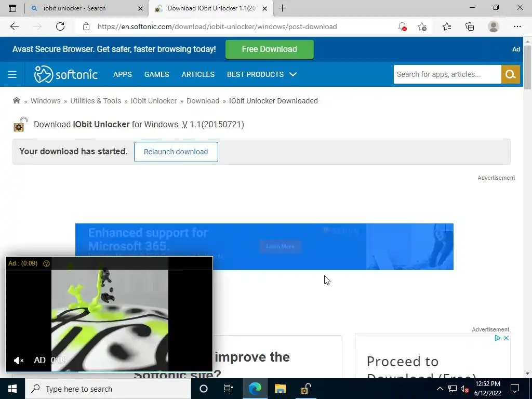Open the Action Center notifications
The image size is (532, 399).
pyautogui.click(x=515, y=389)
